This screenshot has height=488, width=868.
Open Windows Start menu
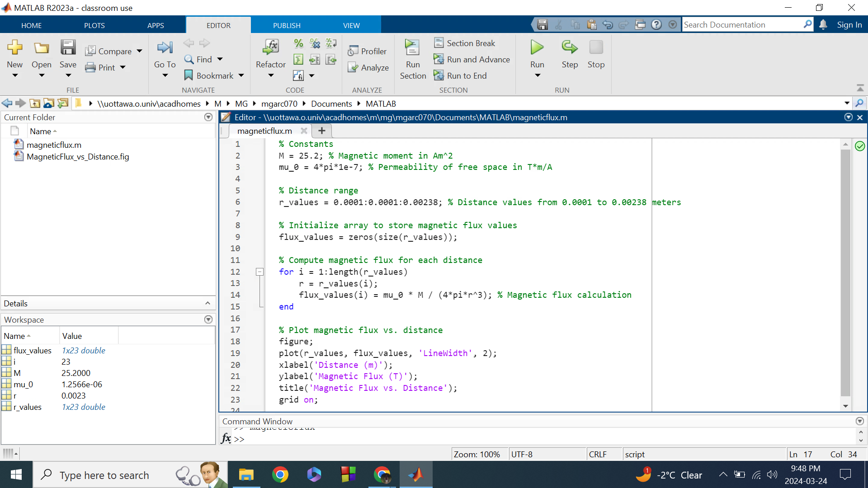pos(16,474)
